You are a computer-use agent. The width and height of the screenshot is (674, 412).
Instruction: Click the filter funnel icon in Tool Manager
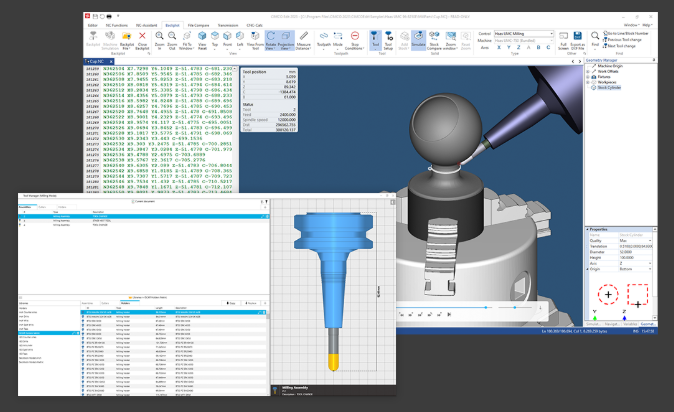(x=266, y=201)
